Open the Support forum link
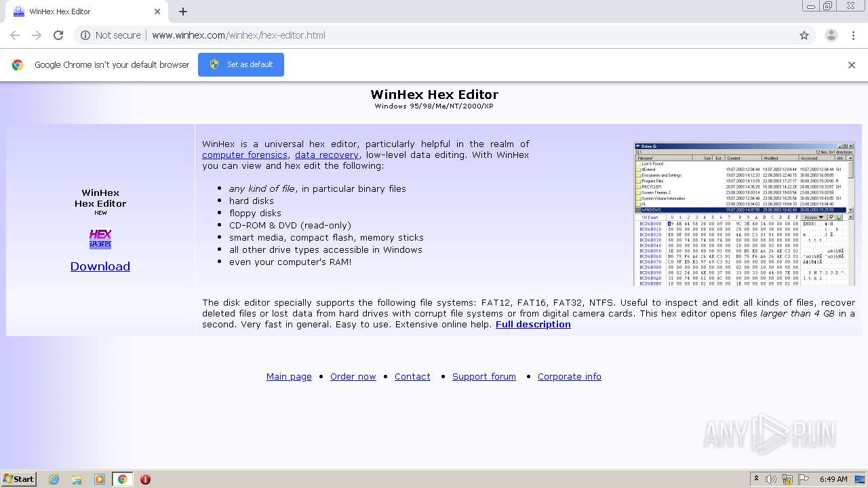The image size is (868, 488). (x=484, y=377)
